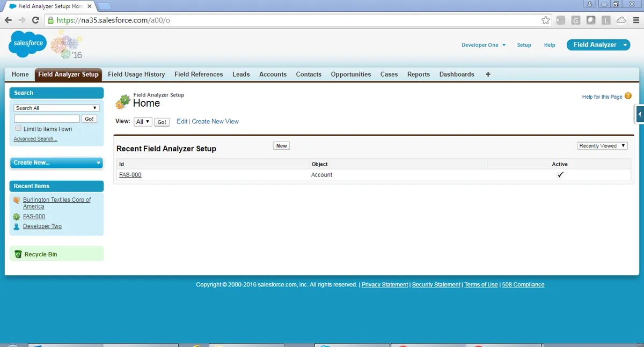Click the Recycle Bin icon
The height and width of the screenshot is (347, 644).
click(x=18, y=254)
